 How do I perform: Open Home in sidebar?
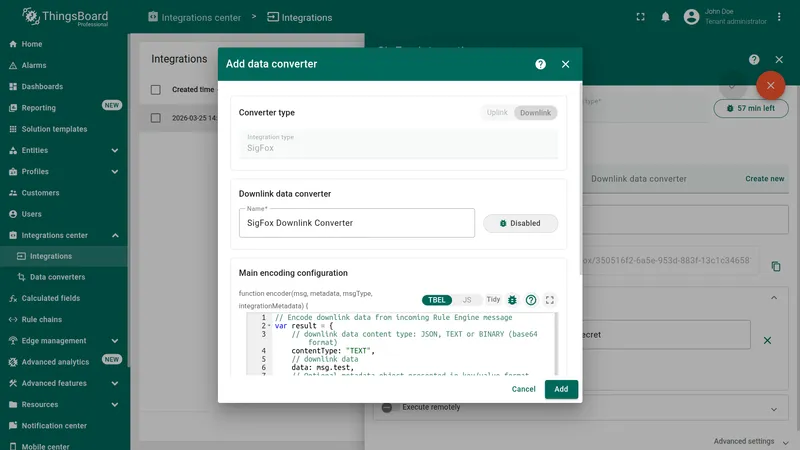64,44
